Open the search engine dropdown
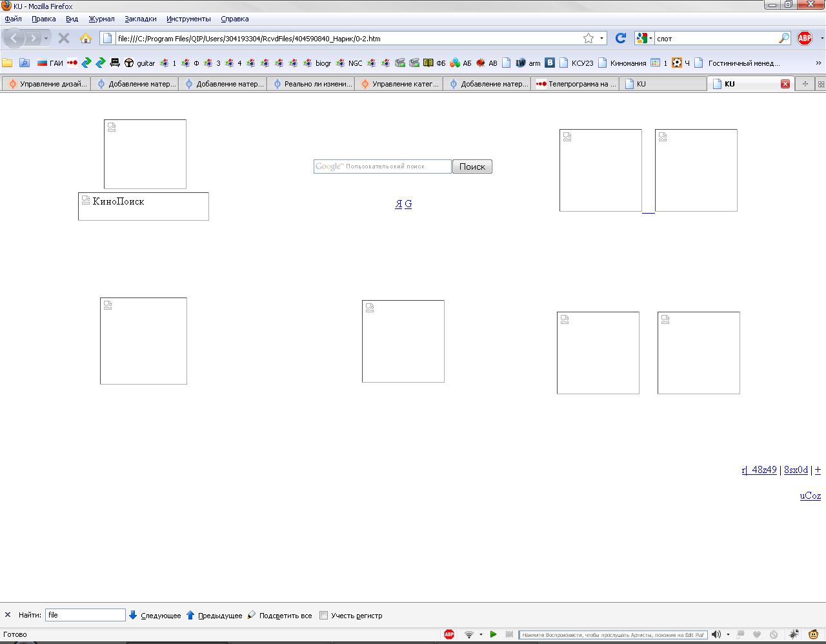The width and height of the screenshot is (826, 644). coord(644,38)
